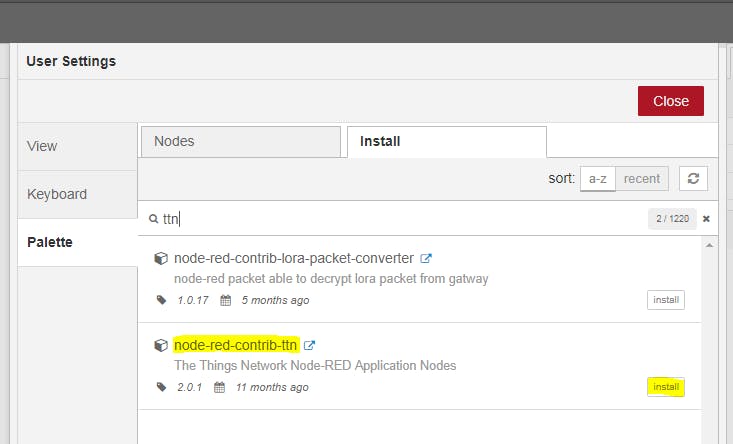Click the lora-packet-converter package cube icon
This screenshot has width=733, height=444.
click(161, 258)
